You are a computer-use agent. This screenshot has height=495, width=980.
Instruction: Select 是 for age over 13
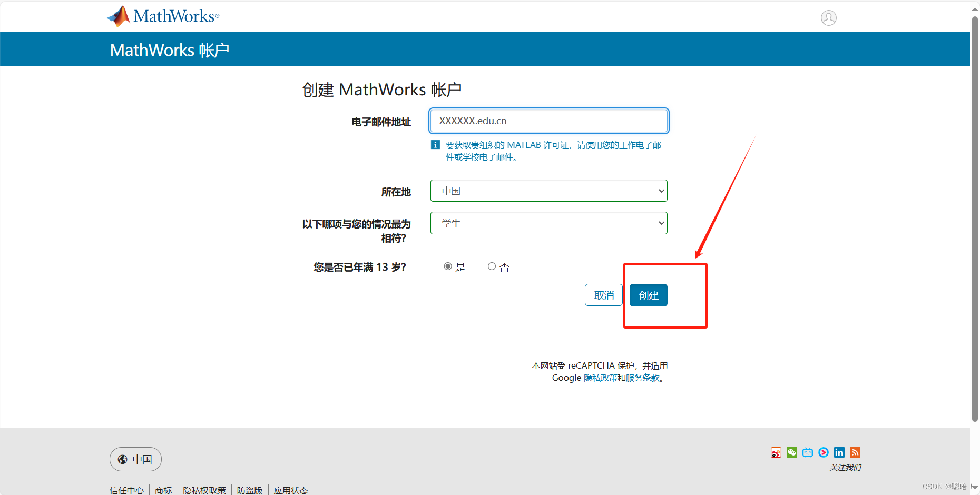click(x=447, y=266)
